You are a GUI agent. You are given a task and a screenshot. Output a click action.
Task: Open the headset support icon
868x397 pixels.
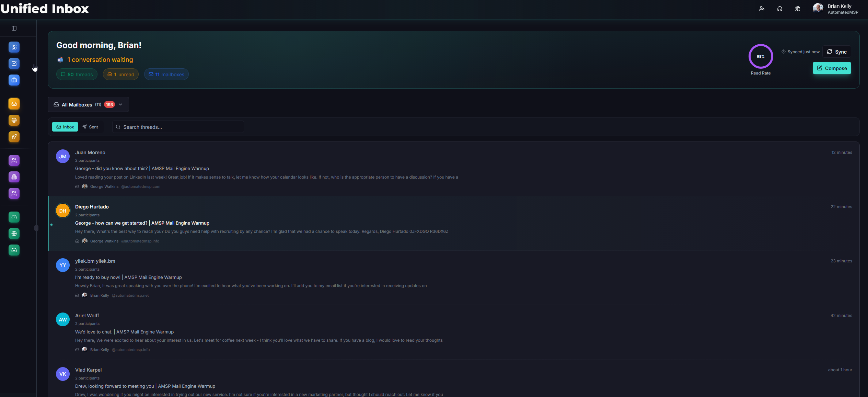click(780, 9)
